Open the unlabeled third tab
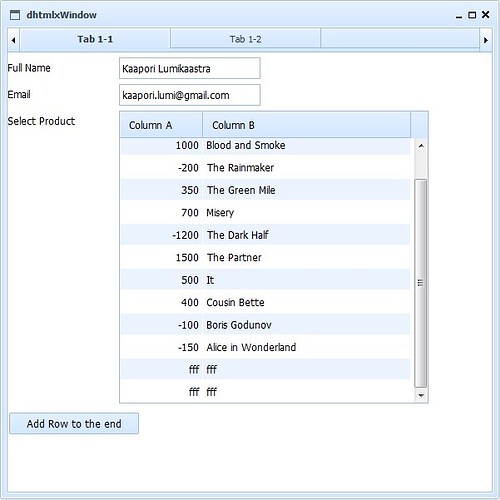The height and width of the screenshot is (500, 500). pyautogui.click(x=400, y=39)
